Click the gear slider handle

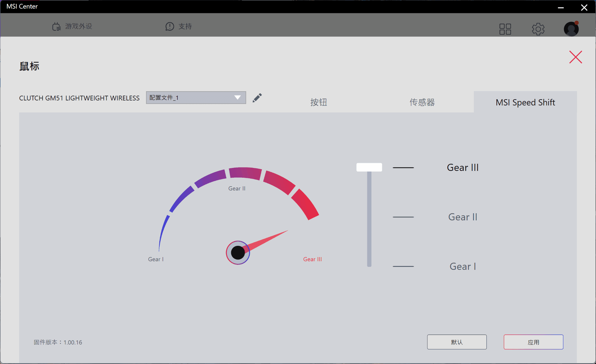[x=369, y=167]
